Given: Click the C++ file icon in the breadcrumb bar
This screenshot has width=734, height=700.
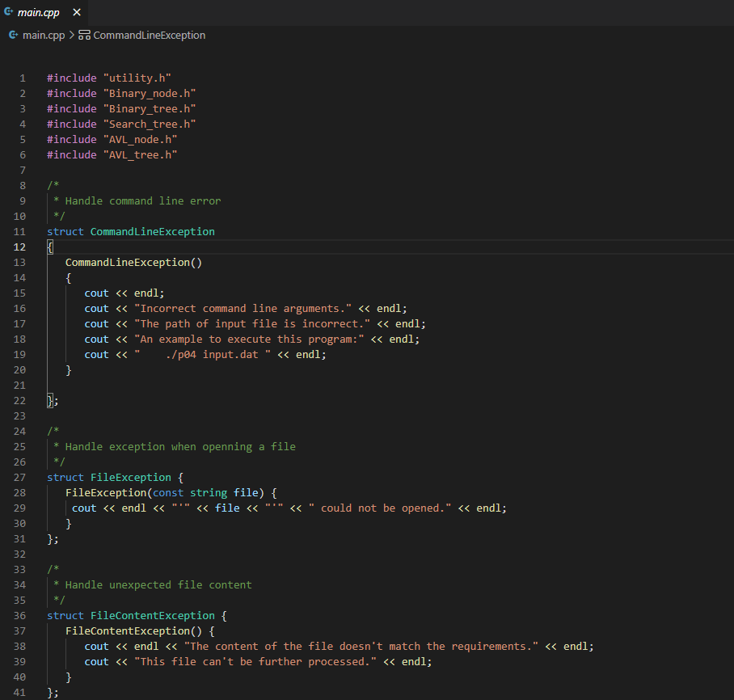Looking at the screenshot, I should click(x=13, y=36).
